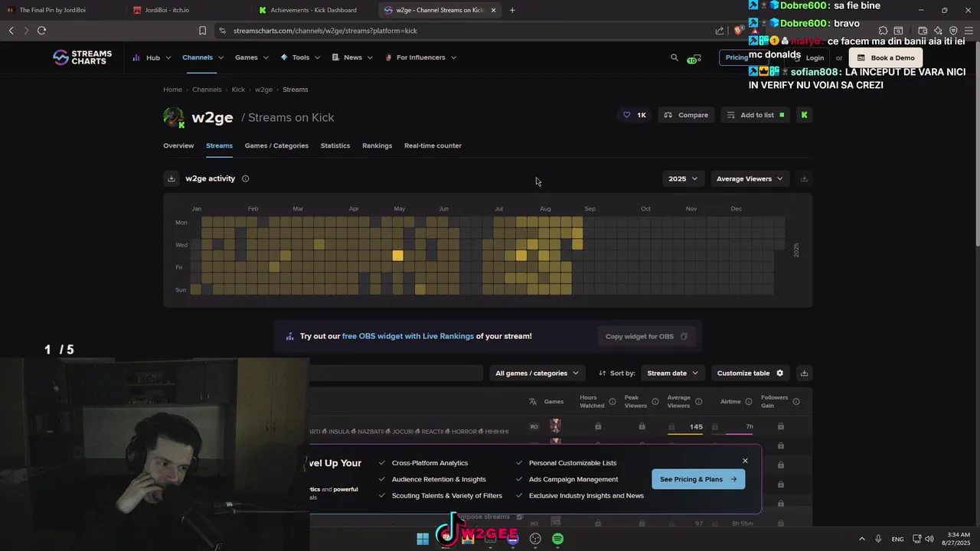The image size is (980, 551).
Task: Open the Rankings tab
Action: coord(377,145)
